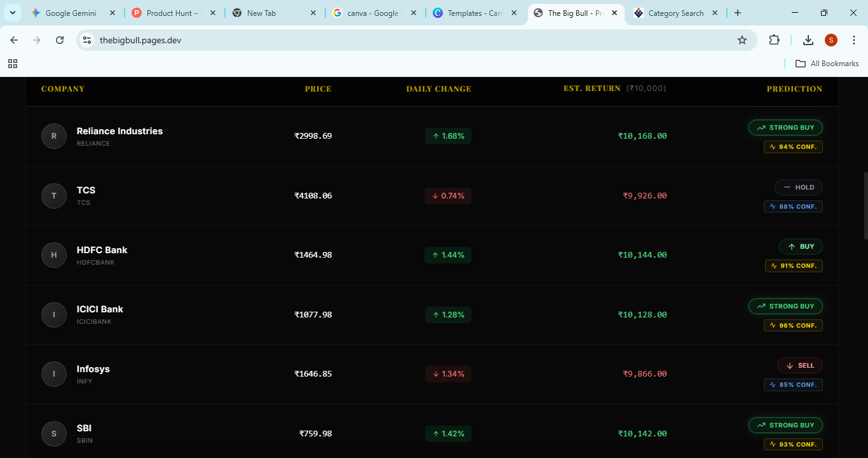
Task: Click the SELL button for Infosys
Action: click(x=799, y=365)
